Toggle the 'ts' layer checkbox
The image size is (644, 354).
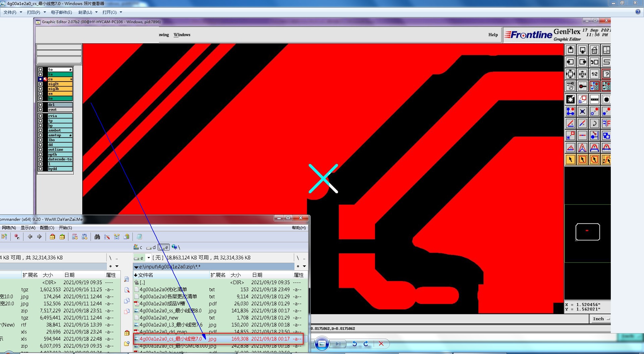pyautogui.click(x=41, y=74)
